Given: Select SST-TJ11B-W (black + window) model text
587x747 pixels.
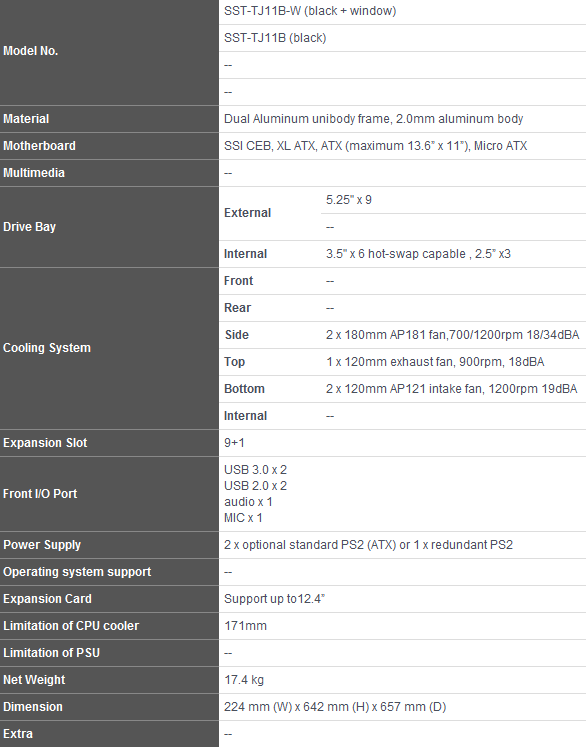Looking at the screenshot, I should click(310, 11).
